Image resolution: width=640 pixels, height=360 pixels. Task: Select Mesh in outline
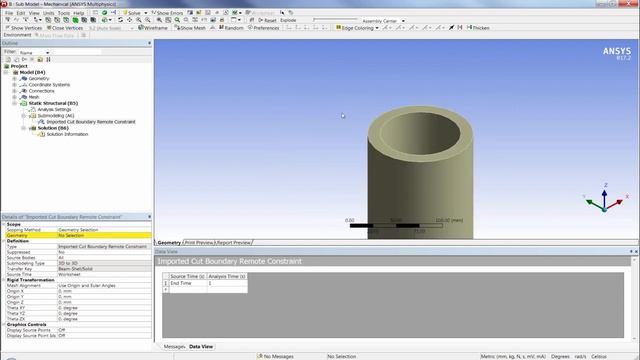click(34, 97)
